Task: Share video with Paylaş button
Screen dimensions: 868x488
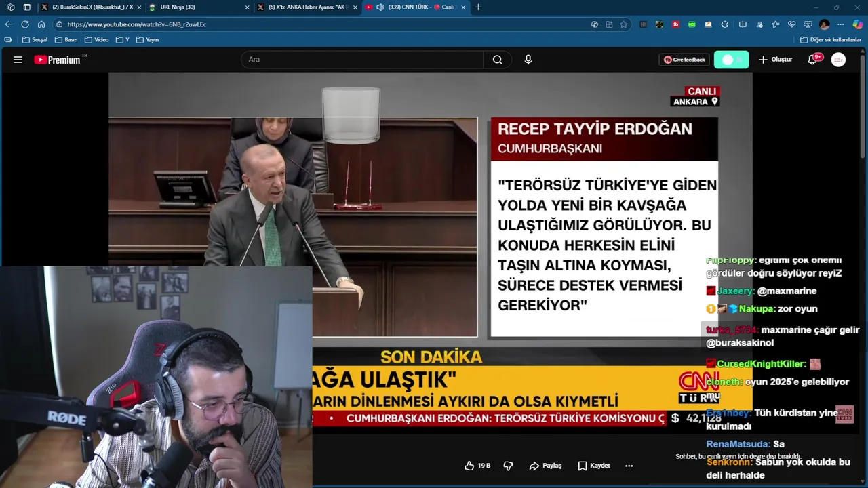Action: [x=545, y=466]
